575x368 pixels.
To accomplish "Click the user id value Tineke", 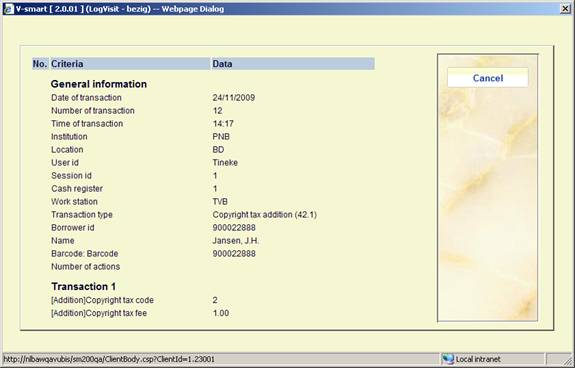I will (225, 163).
